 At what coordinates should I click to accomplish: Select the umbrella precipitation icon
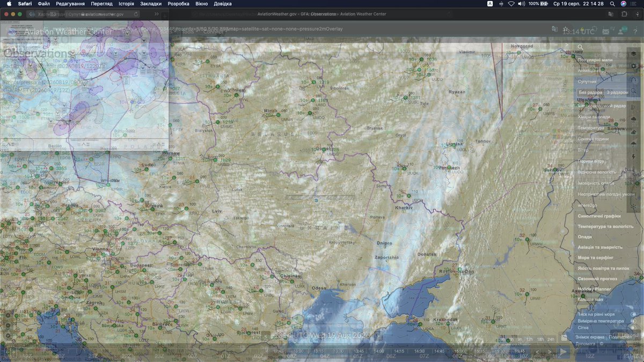[x=634, y=144]
